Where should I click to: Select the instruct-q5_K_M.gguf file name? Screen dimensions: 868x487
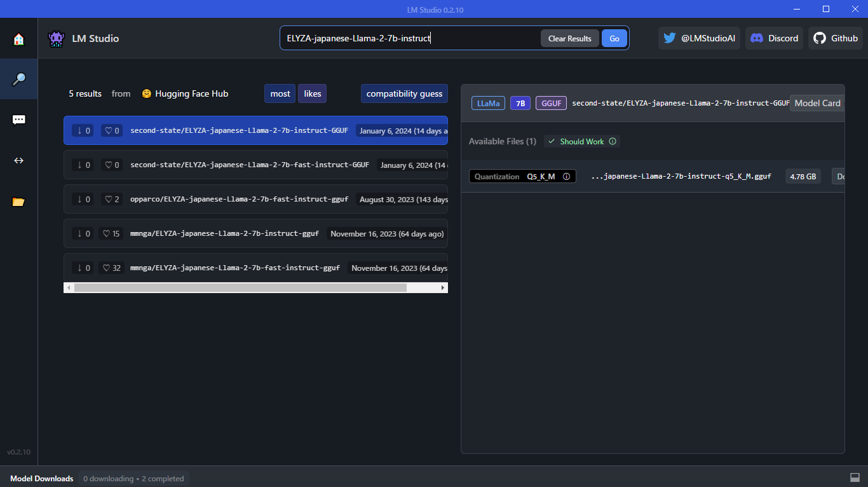[681, 176]
